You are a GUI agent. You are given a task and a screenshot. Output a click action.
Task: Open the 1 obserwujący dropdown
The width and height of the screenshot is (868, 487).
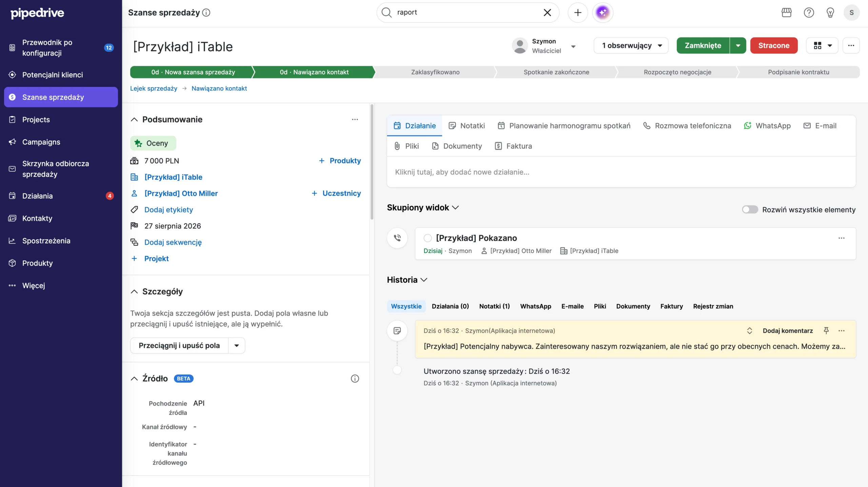click(x=631, y=45)
